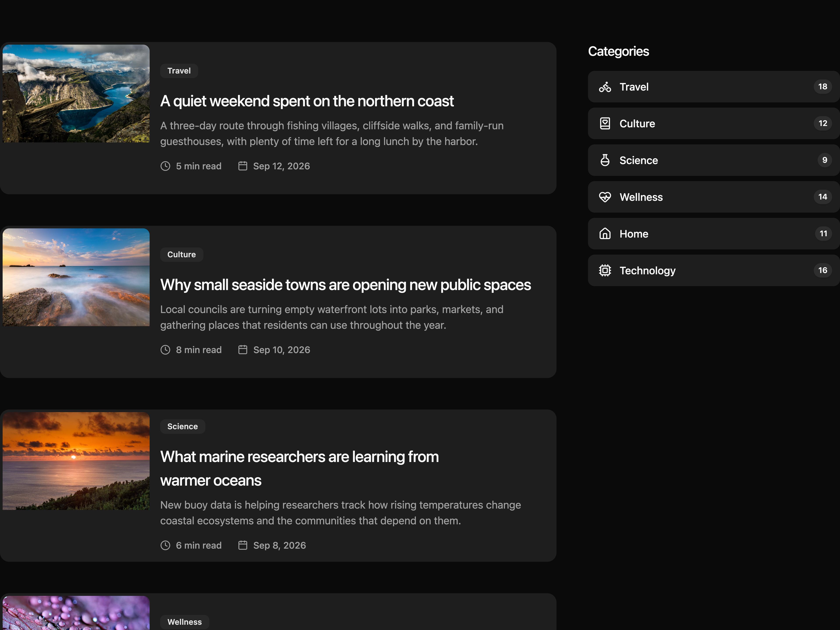Open the purple droplets thumbnail image
Screen dimensions: 840x630
tap(76, 613)
